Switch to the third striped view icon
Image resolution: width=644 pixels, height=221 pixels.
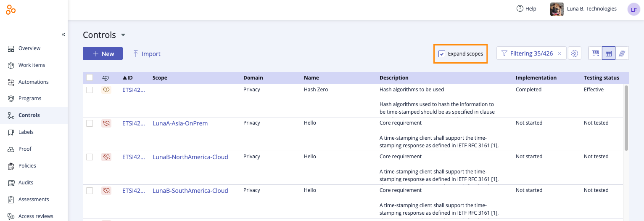[x=622, y=53]
